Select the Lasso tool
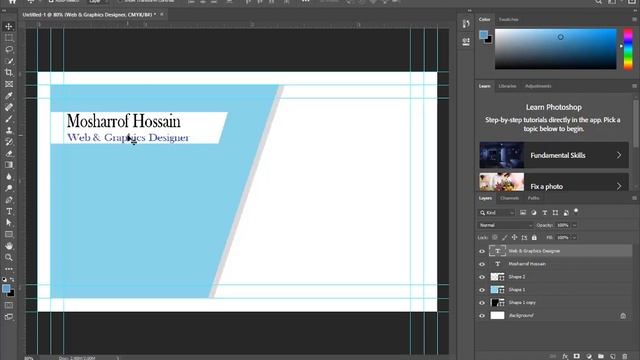Image resolution: width=640 pixels, height=360 pixels. 9,49
